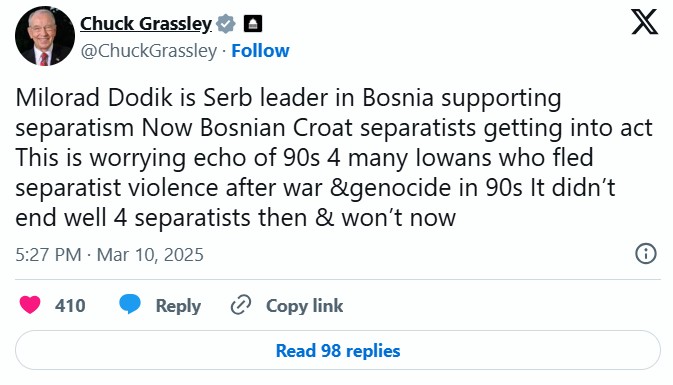This screenshot has height=385, width=673.
Task: Click the line about Bosnian Croat separatists
Action: 334,128
